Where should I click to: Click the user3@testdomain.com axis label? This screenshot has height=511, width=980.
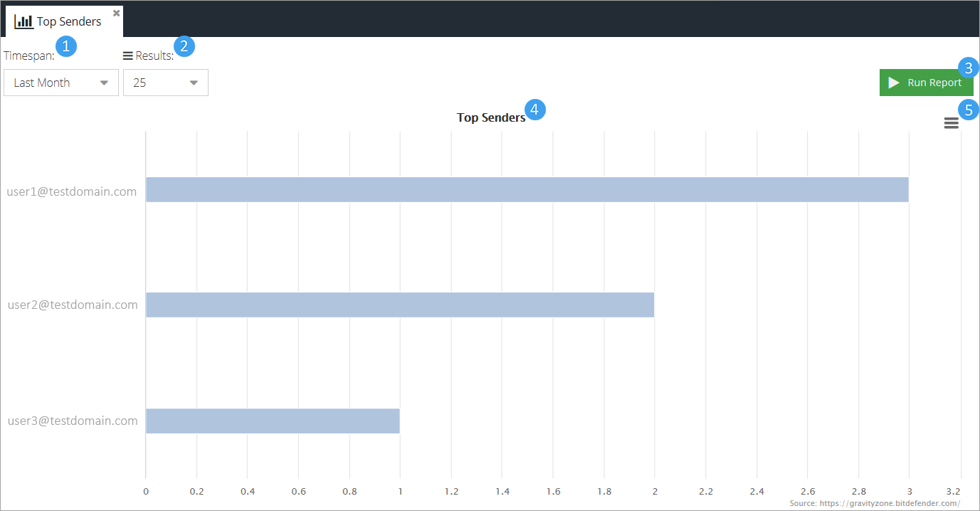[72, 421]
